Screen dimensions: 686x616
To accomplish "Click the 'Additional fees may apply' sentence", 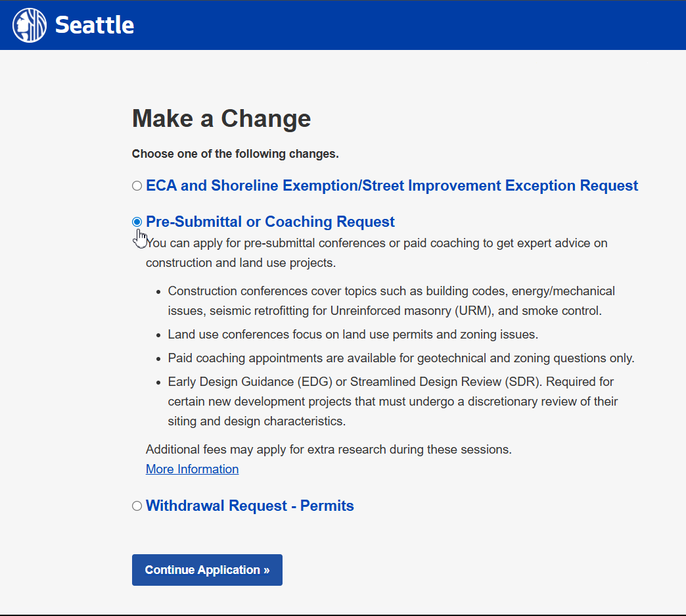I will click(x=329, y=450).
